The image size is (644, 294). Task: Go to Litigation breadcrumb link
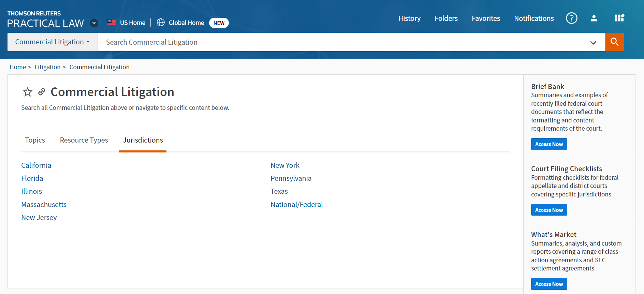click(47, 67)
